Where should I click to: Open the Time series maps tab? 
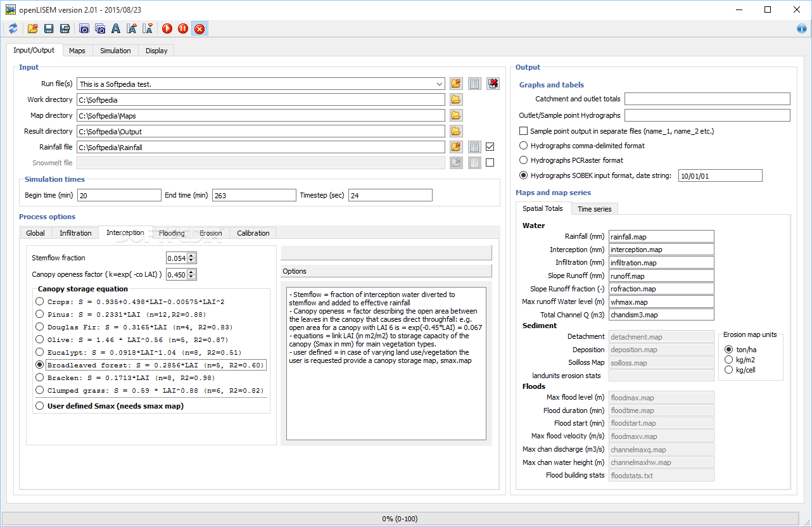(594, 209)
